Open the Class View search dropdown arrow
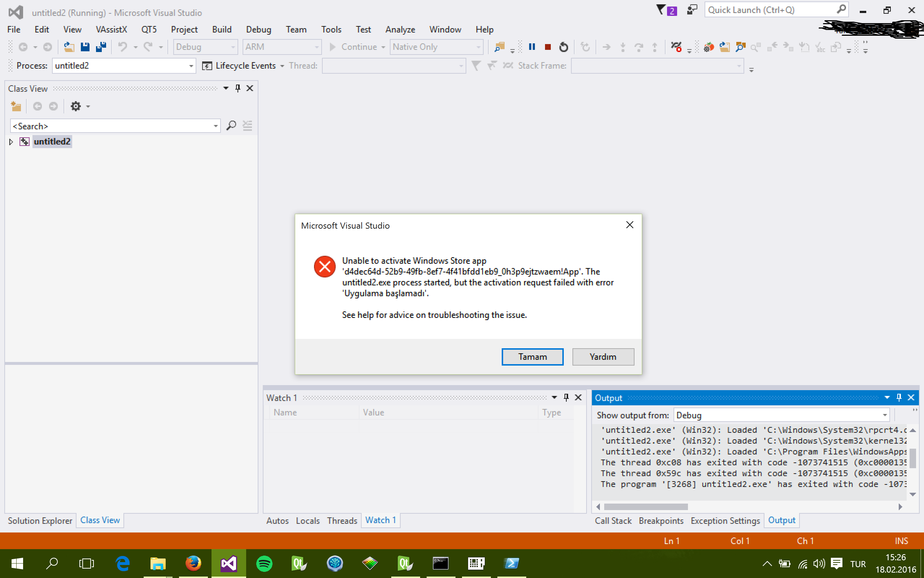The image size is (924, 578). click(x=215, y=126)
